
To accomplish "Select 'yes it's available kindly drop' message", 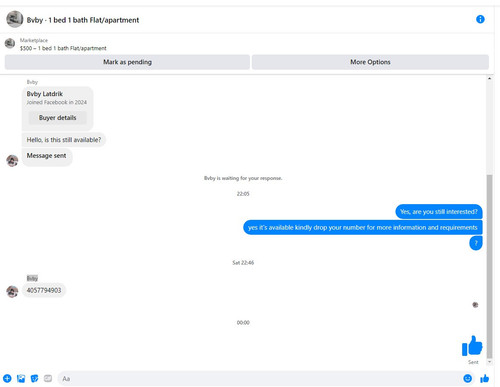I will click(x=363, y=227).
